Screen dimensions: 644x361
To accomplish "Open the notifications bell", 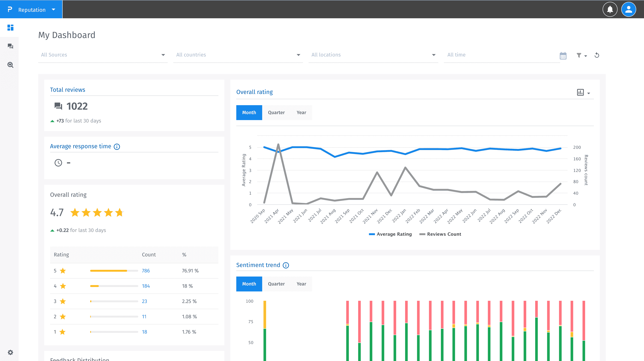I will pyautogui.click(x=610, y=10).
